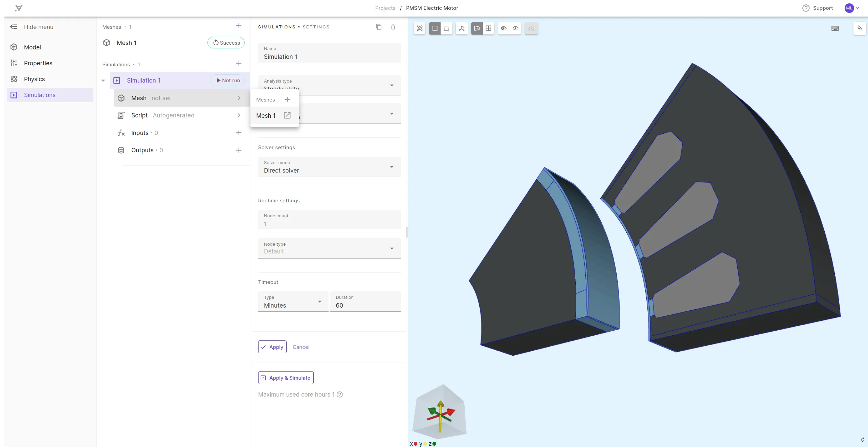868x447 pixels.
Task: Open the Simulations section in sidebar
Action: (x=50, y=95)
